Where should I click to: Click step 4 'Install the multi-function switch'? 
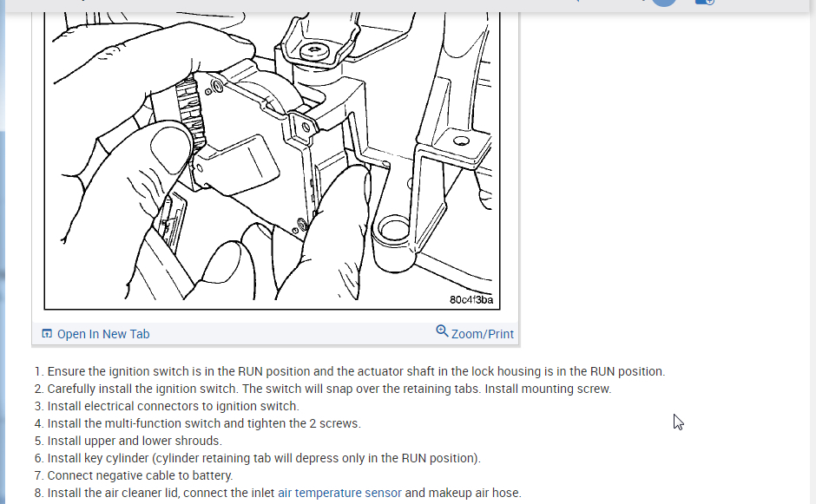pos(198,423)
